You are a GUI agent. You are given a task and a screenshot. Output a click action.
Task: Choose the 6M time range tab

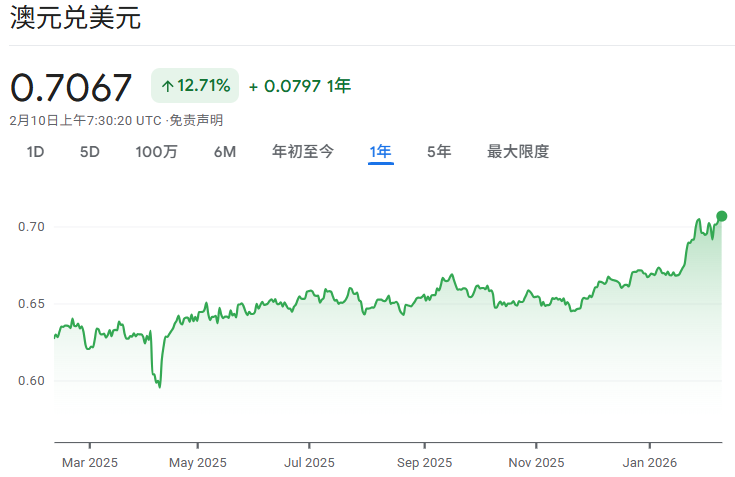(x=225, y=152)
